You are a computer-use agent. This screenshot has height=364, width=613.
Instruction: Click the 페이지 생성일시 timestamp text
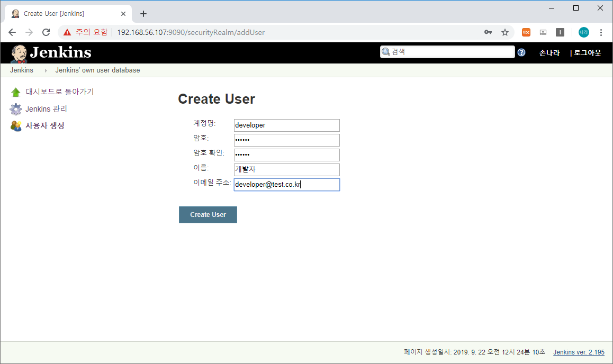point(475,352)
